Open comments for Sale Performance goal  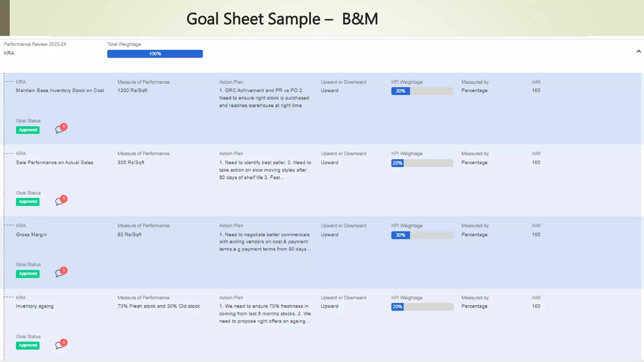[60, 201]
